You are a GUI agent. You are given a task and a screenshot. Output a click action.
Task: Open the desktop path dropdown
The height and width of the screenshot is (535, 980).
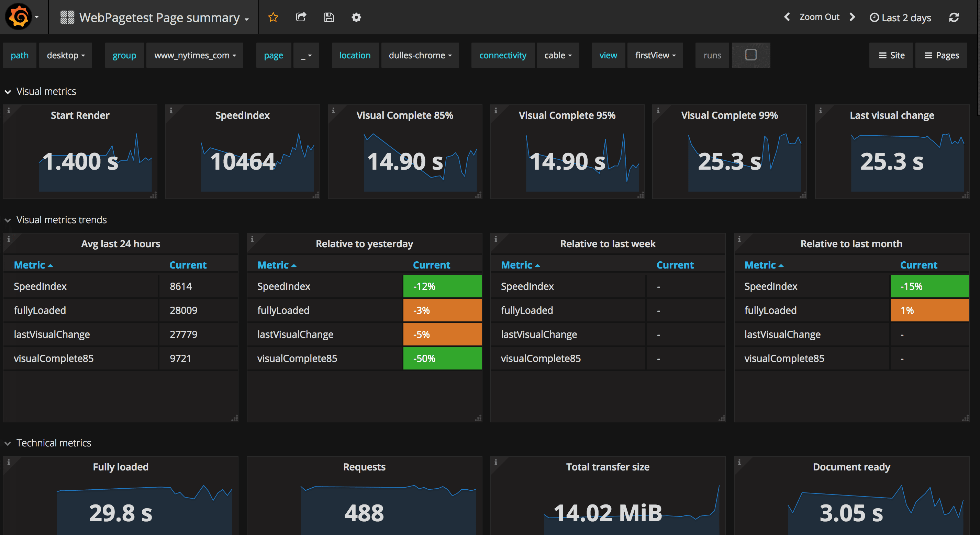pyautogui.click(x=65, y=55)
